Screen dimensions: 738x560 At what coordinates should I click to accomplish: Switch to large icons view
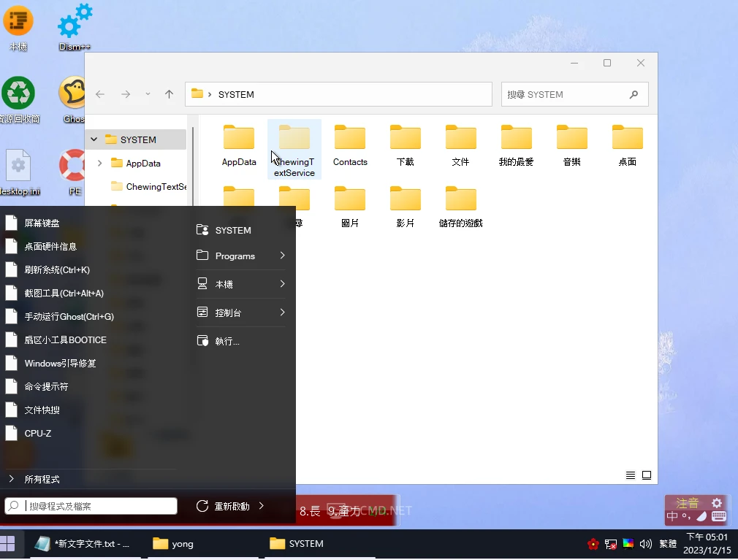point(647,475)
